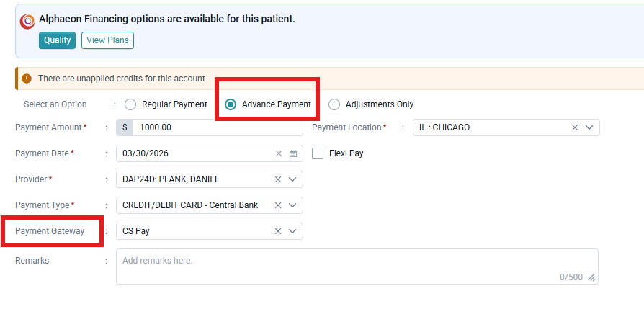Image resolution: width=644 pixels, height=309 pixels.
Task: Open the Payment Gateway dropdown chevron
Action: 292,231
